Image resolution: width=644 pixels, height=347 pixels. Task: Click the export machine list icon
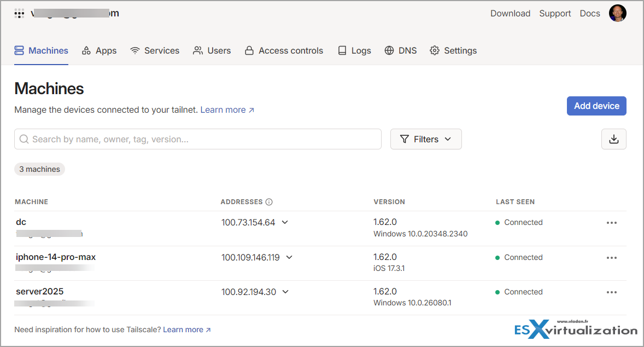pyautogui.click(x=613, y=139)
